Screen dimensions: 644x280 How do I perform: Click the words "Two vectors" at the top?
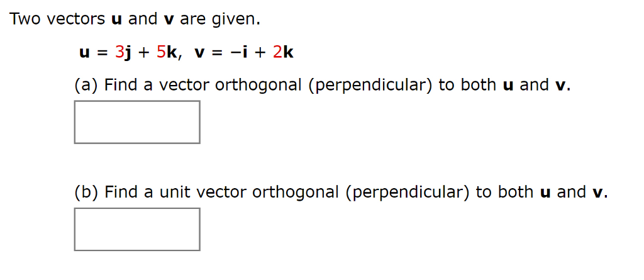point(57,19)
